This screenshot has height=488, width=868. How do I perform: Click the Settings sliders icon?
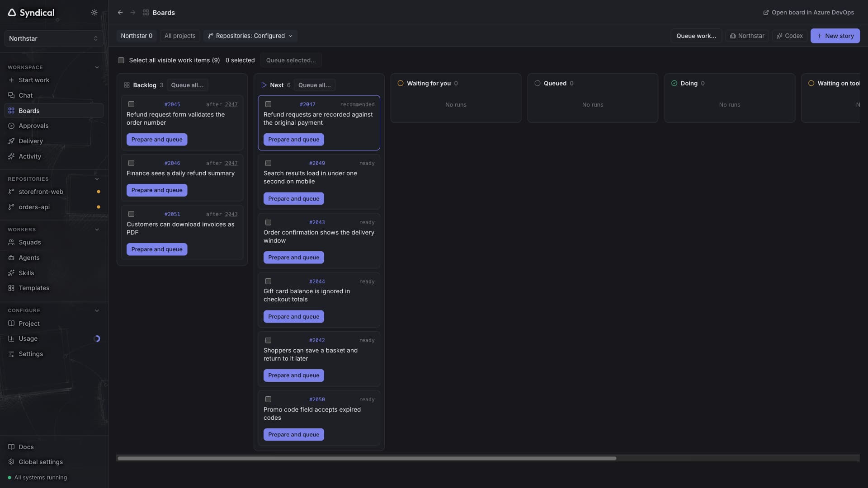[x=11, y=354]
